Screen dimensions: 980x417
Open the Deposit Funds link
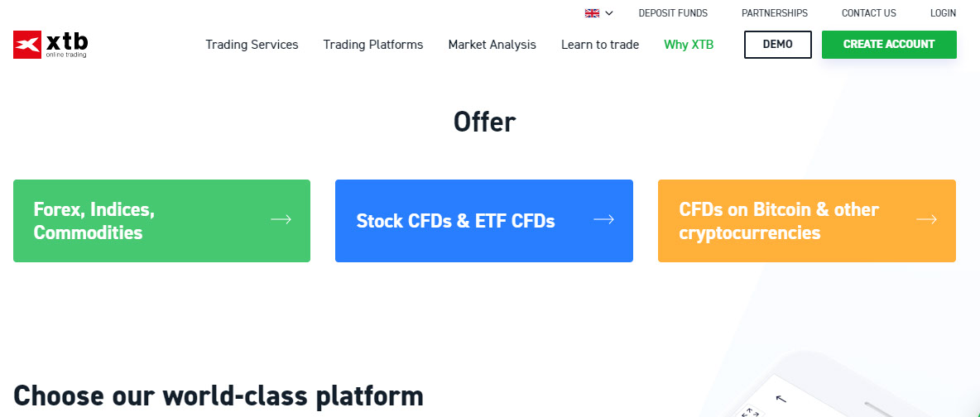coord(673,13)
